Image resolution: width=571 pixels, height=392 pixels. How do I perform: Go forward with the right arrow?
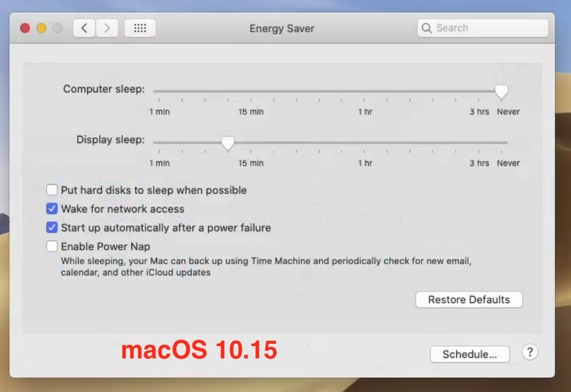point(107,28)
